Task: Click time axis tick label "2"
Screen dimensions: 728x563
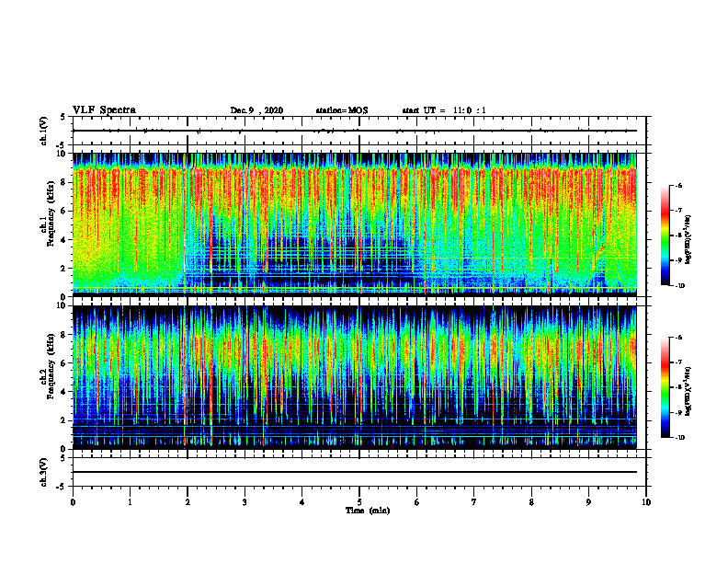Action: 188,502
